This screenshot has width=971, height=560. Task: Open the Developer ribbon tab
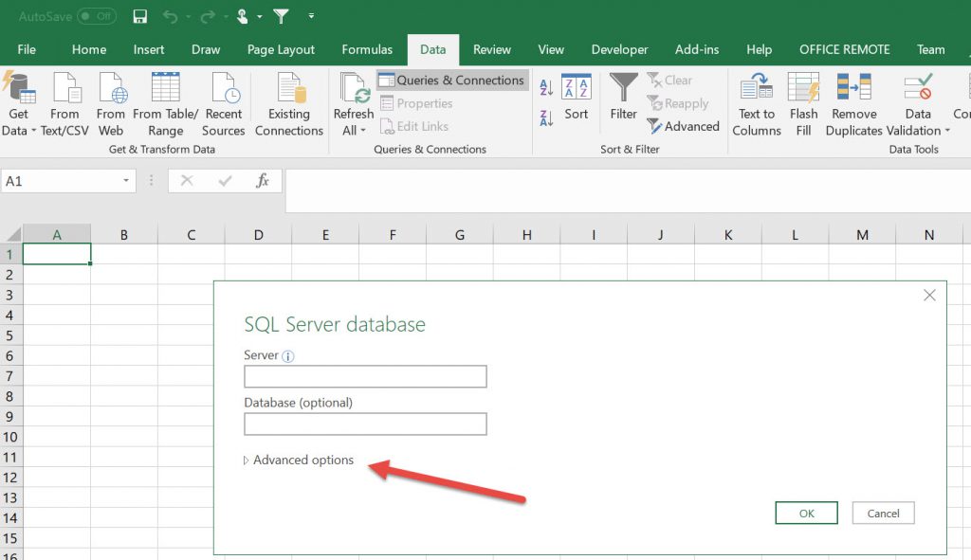[x=619, y=49]
